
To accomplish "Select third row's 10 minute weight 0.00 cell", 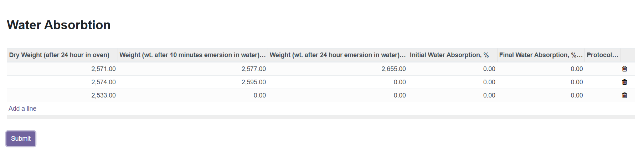I will click(193, 95).
